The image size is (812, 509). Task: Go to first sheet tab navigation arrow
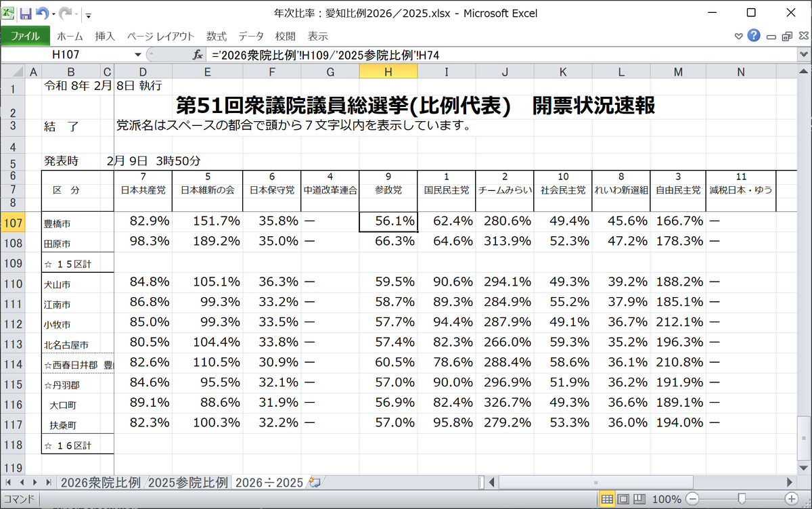click(x=9, y=482)
